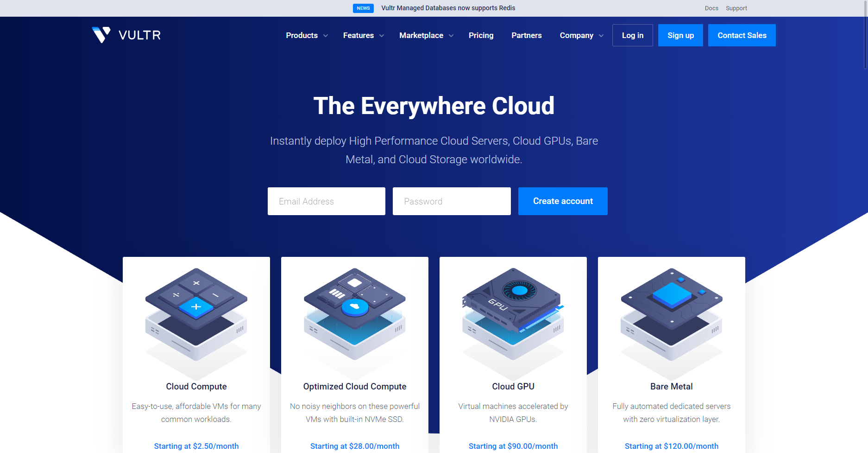The image size is (868, 453).
Task: Click the VULTR wordmark text
Action: [139, 35]
